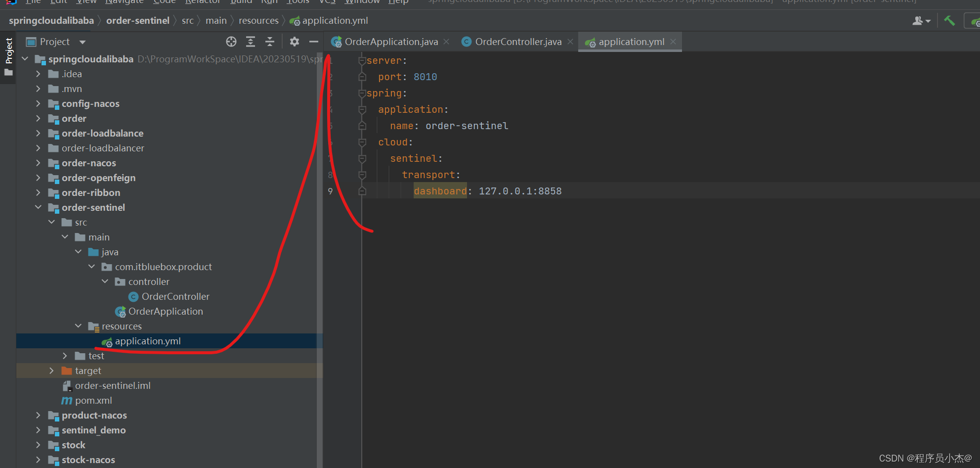
Task: Click the Expand All icon in Project panel
Action: pos(251,42)
